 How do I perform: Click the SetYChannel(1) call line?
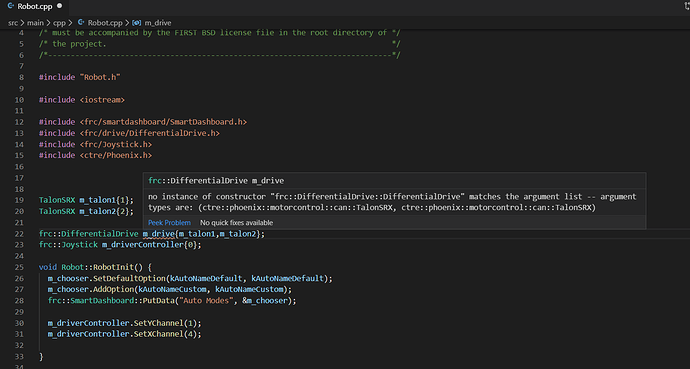pyautogui.click(x=125, y=323)
